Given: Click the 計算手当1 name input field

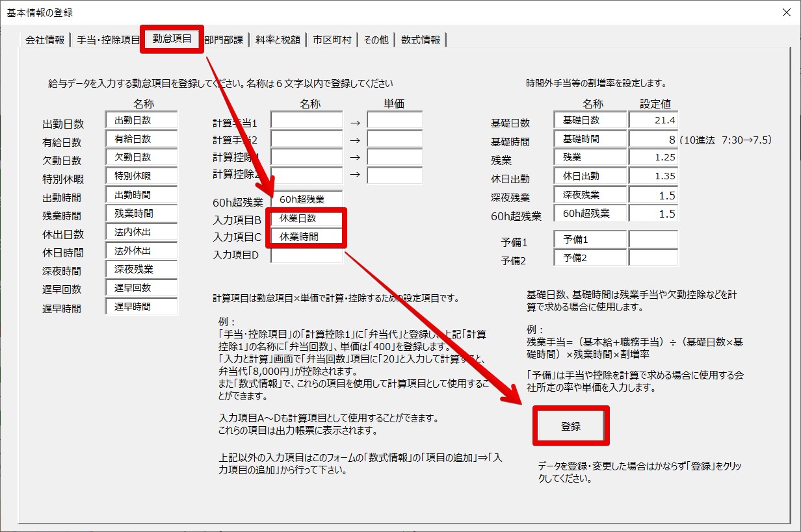Looking at the screenshot, I should pyautogui.click(x=306, y=121).
